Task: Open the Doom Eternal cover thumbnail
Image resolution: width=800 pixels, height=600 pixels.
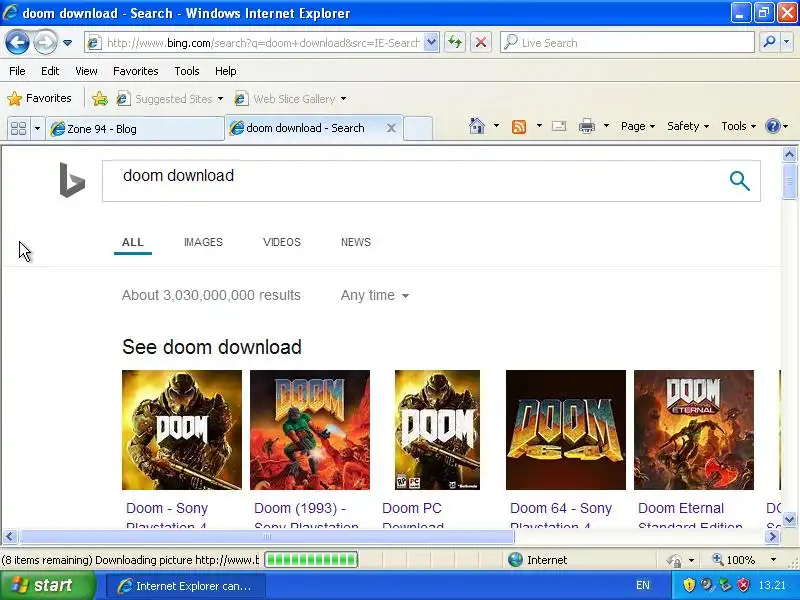Action: pyautogui.click(x=694, y=430)
